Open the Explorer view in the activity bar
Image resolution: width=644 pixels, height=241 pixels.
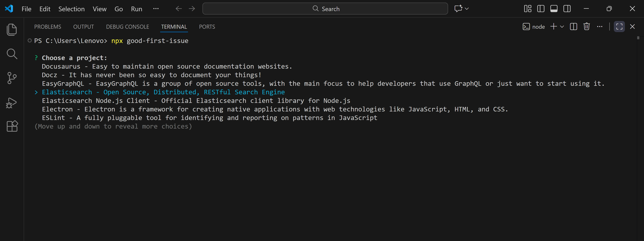click(12, 29)
